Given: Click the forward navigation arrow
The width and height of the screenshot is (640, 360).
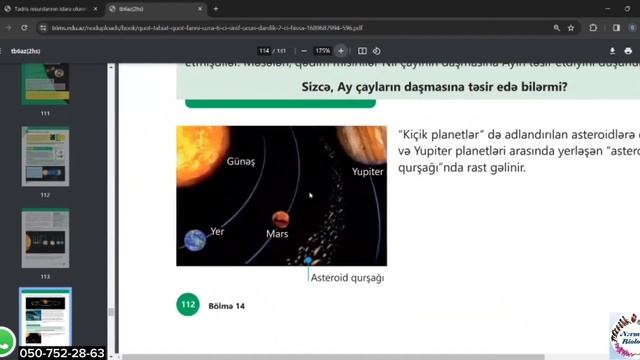Looking at the screenshot, I should 9,28.
